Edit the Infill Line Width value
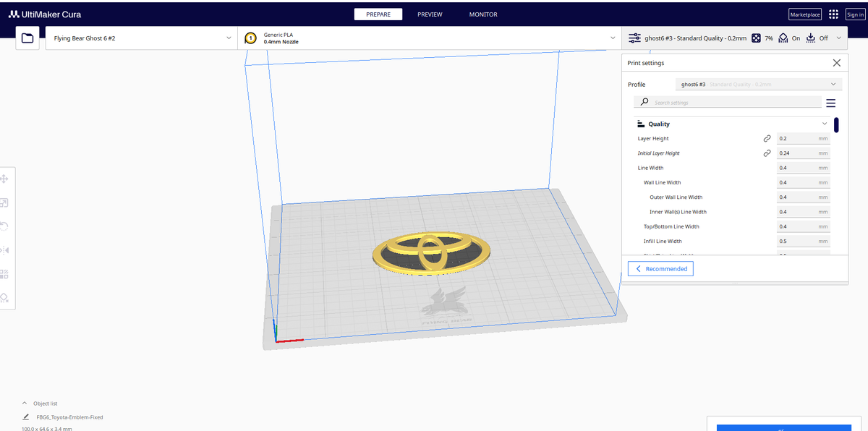The width and height of the screenshot is (868, 431). pos(803,241)
